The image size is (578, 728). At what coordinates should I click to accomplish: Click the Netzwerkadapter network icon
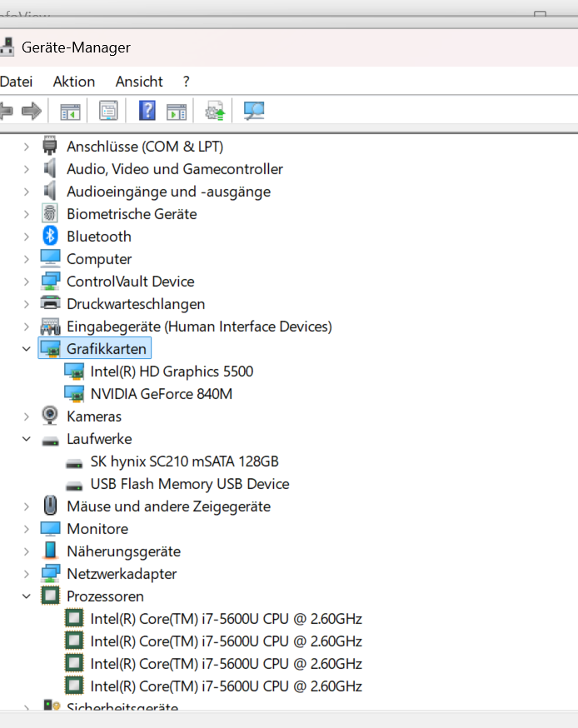(50, 574)
